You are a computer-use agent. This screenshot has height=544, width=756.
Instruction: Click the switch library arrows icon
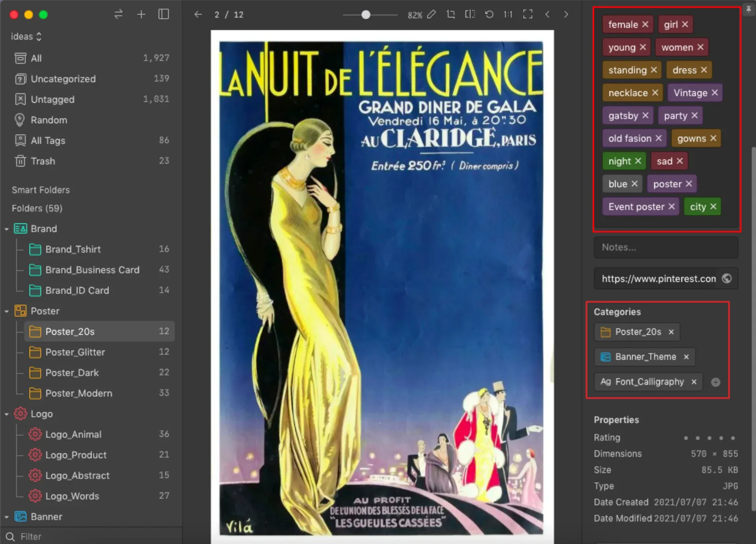tap(118, 15)
